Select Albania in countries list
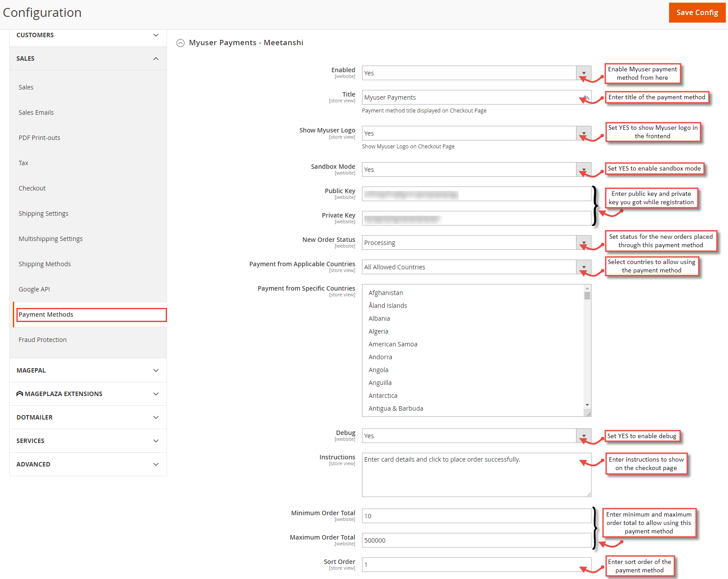728x579 pixels. [379, 319]
